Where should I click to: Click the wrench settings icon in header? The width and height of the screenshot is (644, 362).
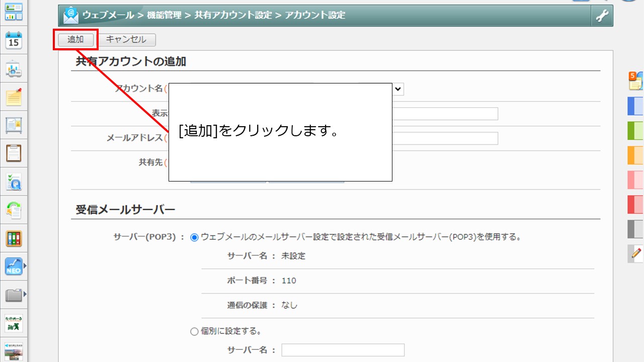coord(602,16)
